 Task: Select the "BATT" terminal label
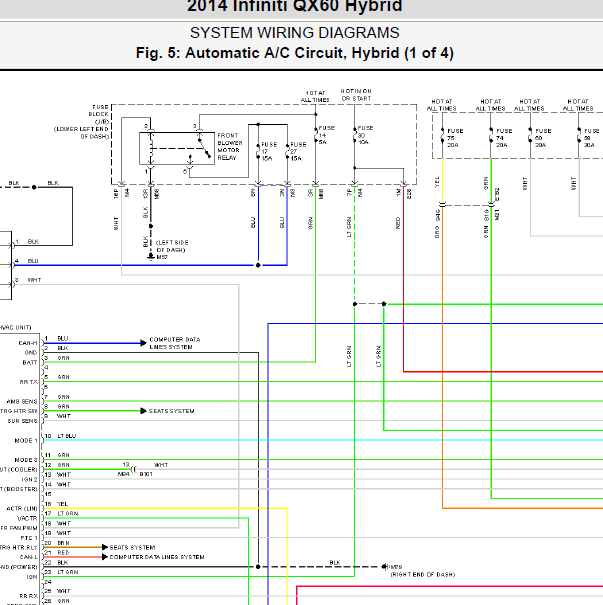(x=30, y=363)
